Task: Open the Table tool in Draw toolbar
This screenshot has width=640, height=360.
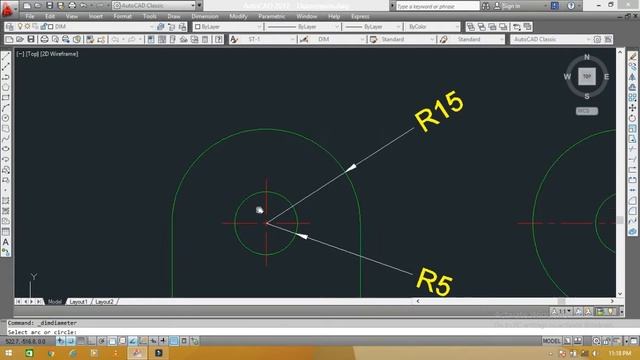Action: coord(6,231)
